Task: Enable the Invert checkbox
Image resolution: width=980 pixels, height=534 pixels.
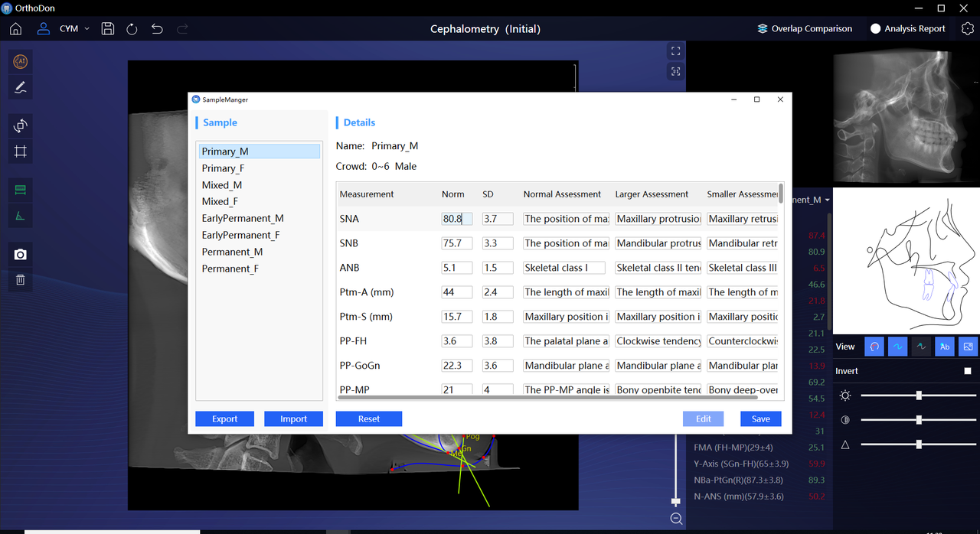Action: [968, 371]
